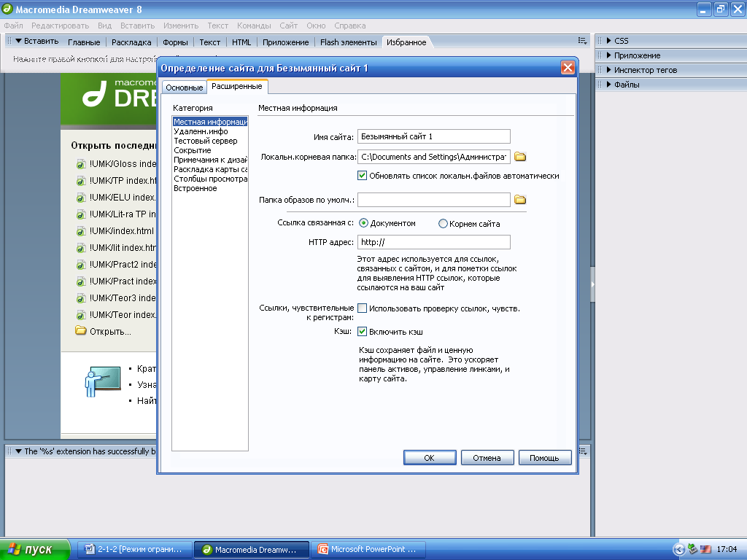Select links relative to Документом
This screenshot has width=747, height=560.
tap(363, 223)
